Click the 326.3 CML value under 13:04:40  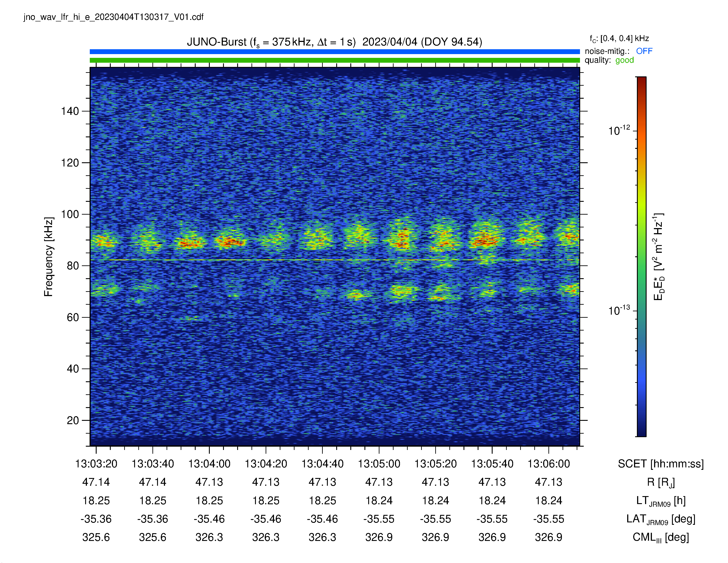322,537
